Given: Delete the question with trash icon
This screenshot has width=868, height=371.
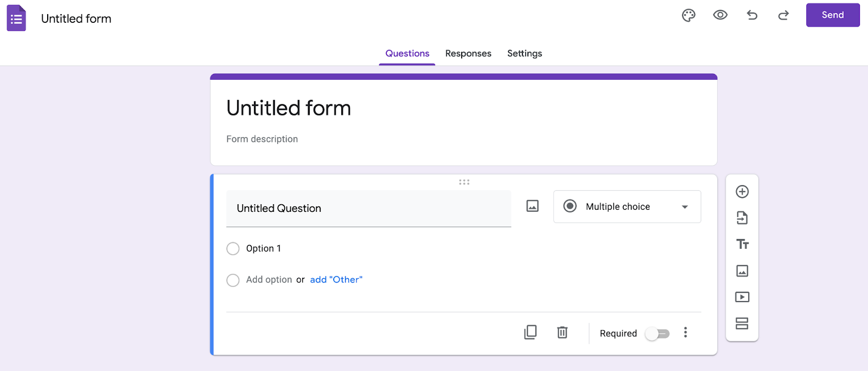Looking at the screenshot, I should 563,332.
